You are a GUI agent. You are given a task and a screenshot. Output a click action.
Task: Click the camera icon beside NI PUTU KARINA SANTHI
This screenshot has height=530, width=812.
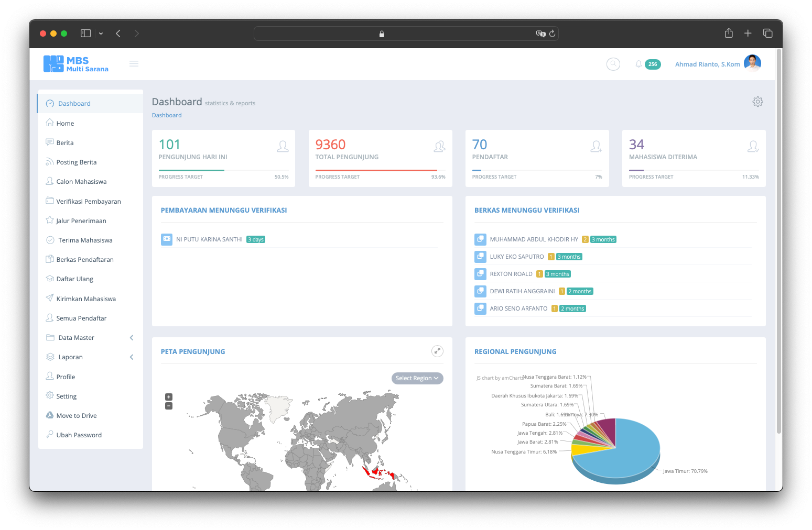(x=166, y=239)
